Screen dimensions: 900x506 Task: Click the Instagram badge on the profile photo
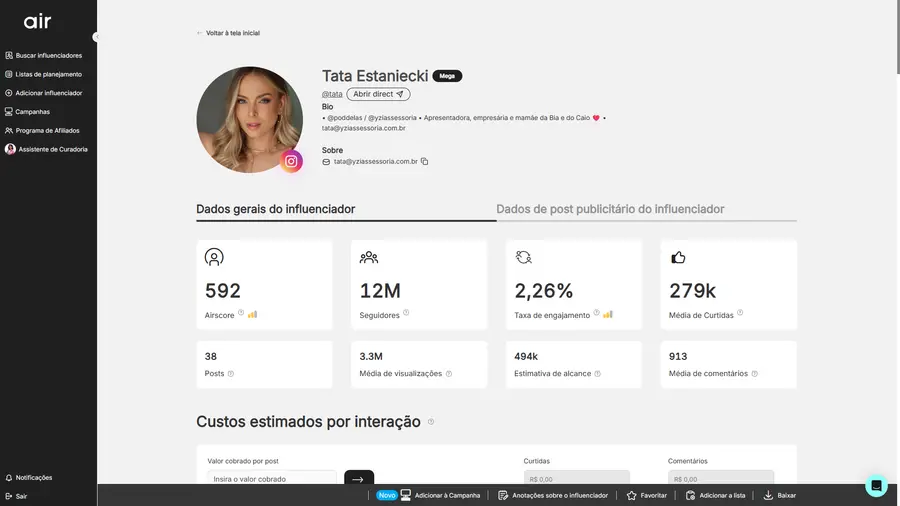pos(291,161)
